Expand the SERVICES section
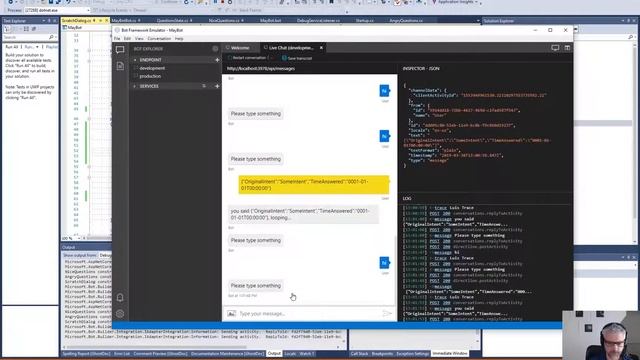The height and width of the screenshot is (360, 640). (x=135, y=86)
